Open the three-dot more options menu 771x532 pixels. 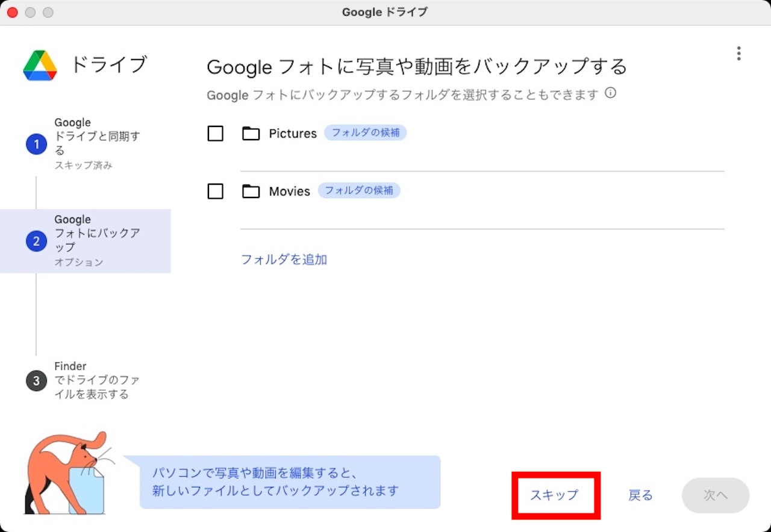[x=738, y=54]
